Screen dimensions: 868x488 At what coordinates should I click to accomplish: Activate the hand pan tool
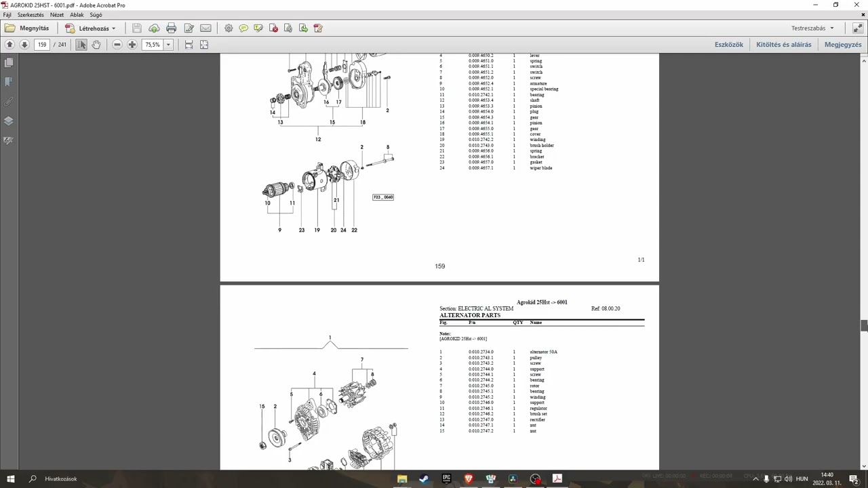[x=96, y=45]
